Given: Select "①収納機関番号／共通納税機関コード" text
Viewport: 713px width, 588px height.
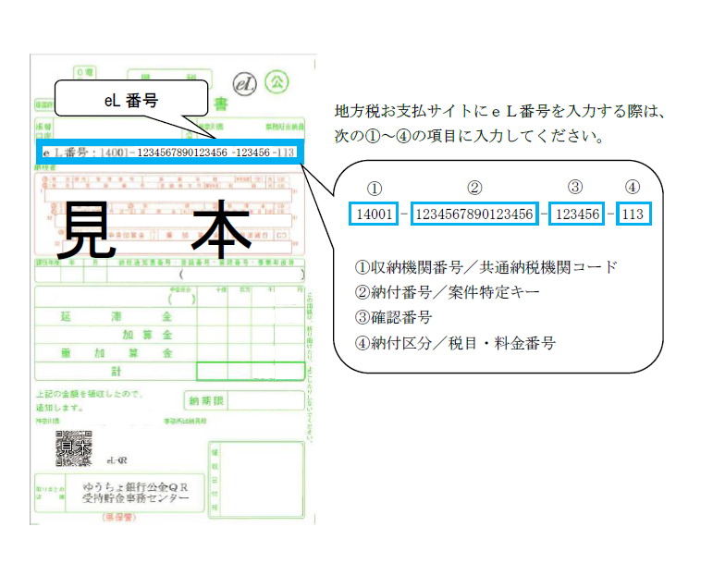Looking at the screenshot, I should (x=486, y=267).
